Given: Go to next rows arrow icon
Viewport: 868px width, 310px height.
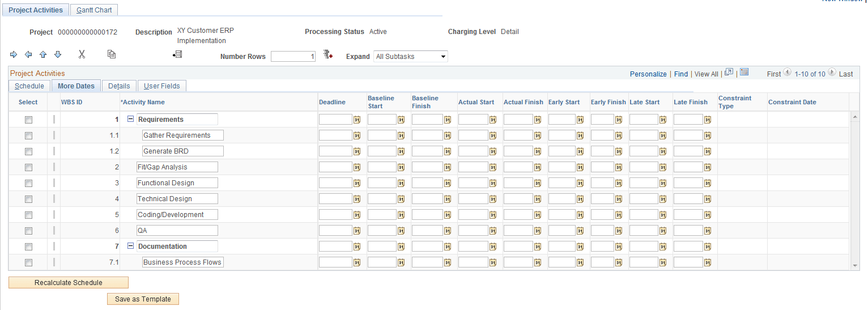Looking at the screenshot, I should 832,73.
